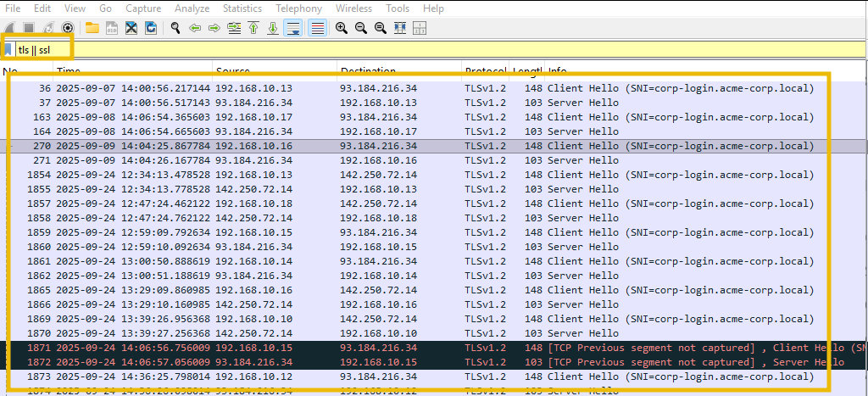
Task: Save this capture file
Action: click(111, 28)
